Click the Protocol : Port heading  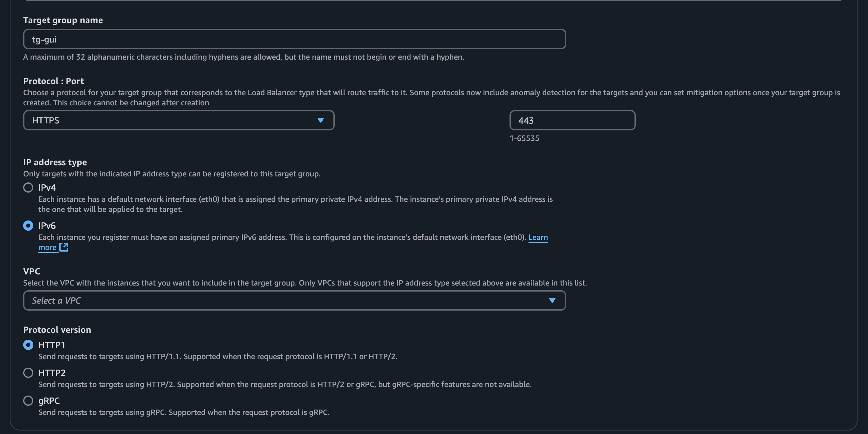click(53, 81)
